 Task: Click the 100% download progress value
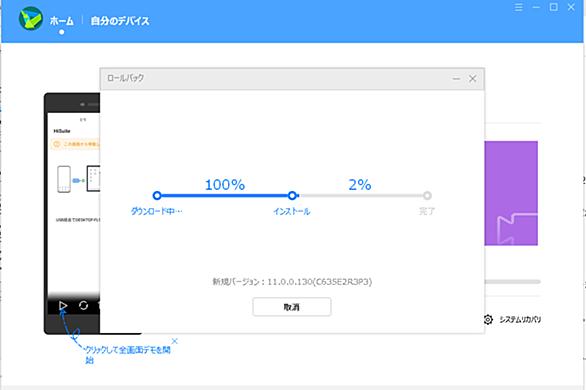point(225,185)
